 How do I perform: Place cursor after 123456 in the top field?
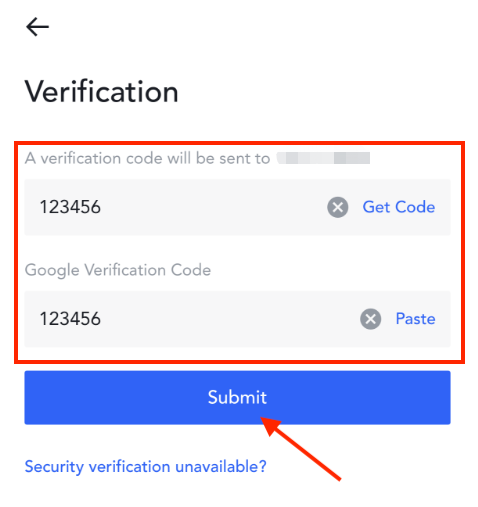pyautogui.click(x=101, y=207)
